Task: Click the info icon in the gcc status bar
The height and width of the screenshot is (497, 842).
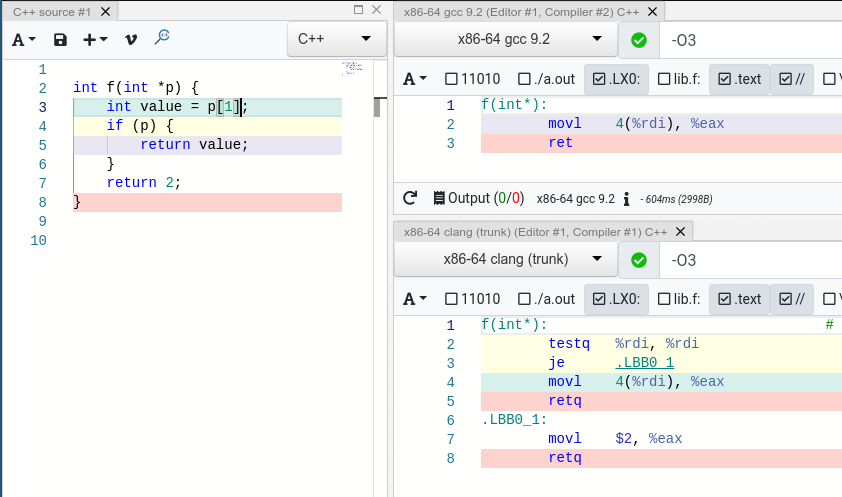Action: (626, 198)
